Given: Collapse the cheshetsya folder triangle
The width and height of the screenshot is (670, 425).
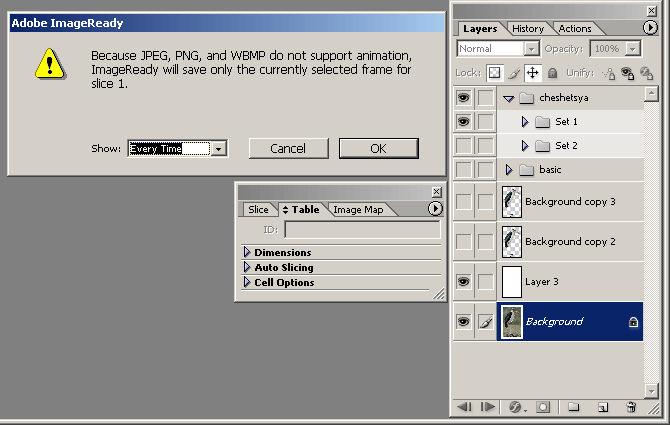Looking at the screenshot, I should pos(508,99).
